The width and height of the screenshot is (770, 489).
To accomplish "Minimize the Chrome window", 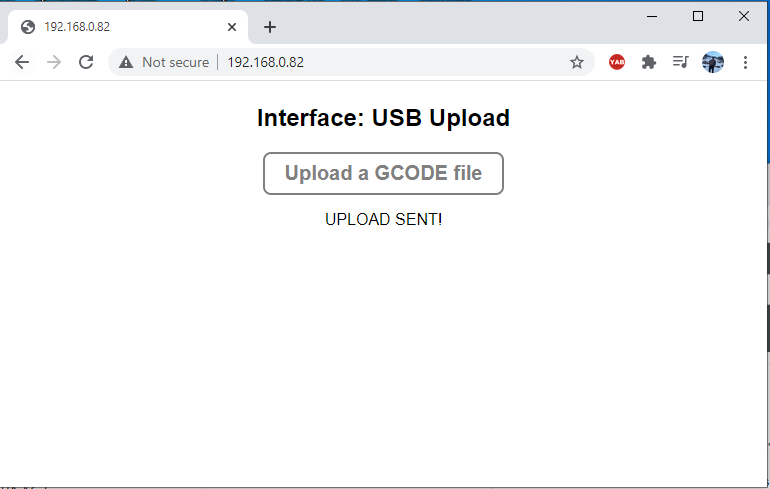I will tap(652, 16).
